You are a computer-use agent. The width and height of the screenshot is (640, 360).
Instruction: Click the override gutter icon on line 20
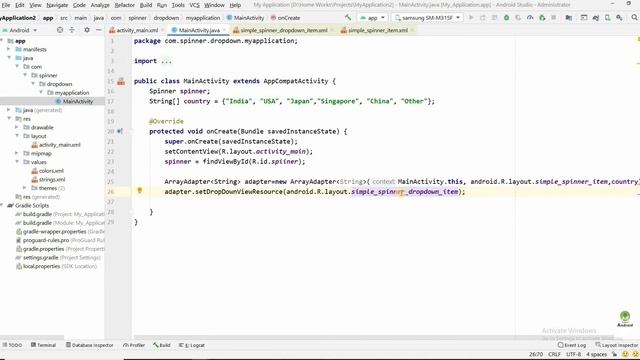pos(120,131)
